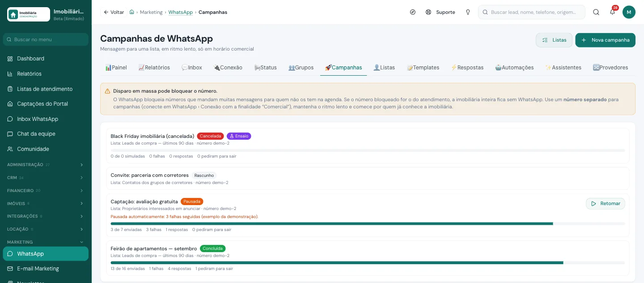Click the E-mail Marketing envelope icon
Screen dimensions: 644x283
(10, 269)
